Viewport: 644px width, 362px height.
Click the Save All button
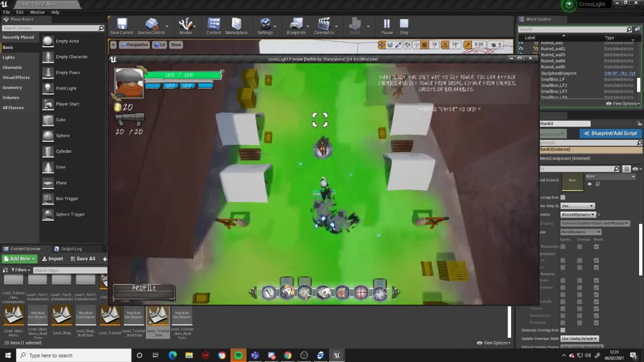click(x=83, y=258)
